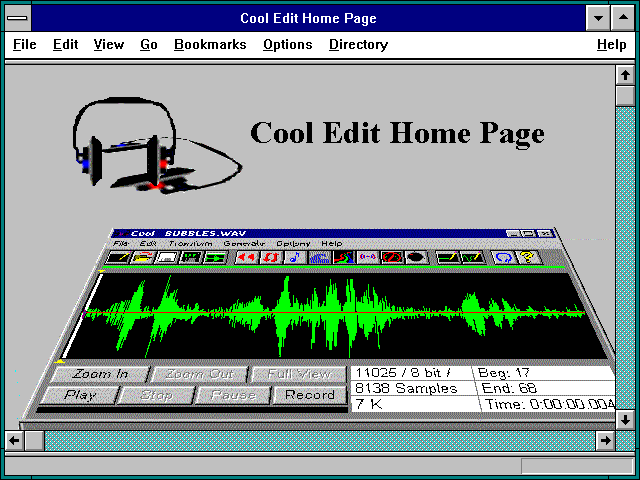Click the blue dots-and-dash icon on white
Viewport: 640px width, 480px height.
[x=368, y=257]
